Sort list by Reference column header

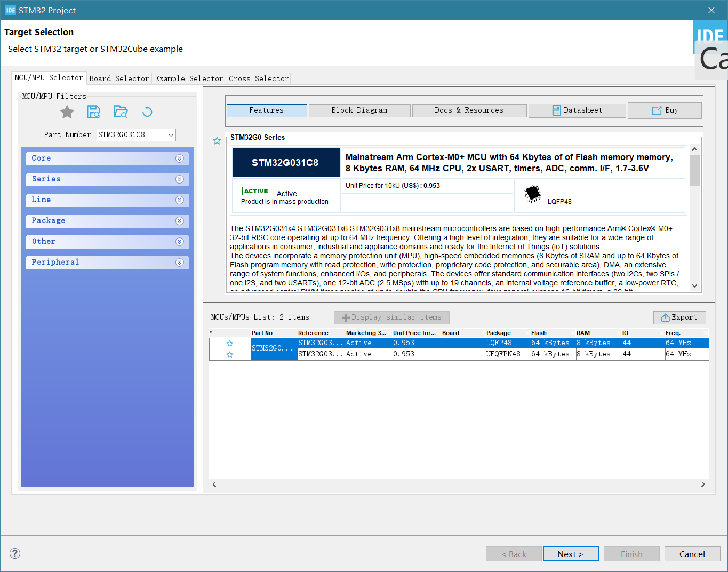click(x=321, y=333)
